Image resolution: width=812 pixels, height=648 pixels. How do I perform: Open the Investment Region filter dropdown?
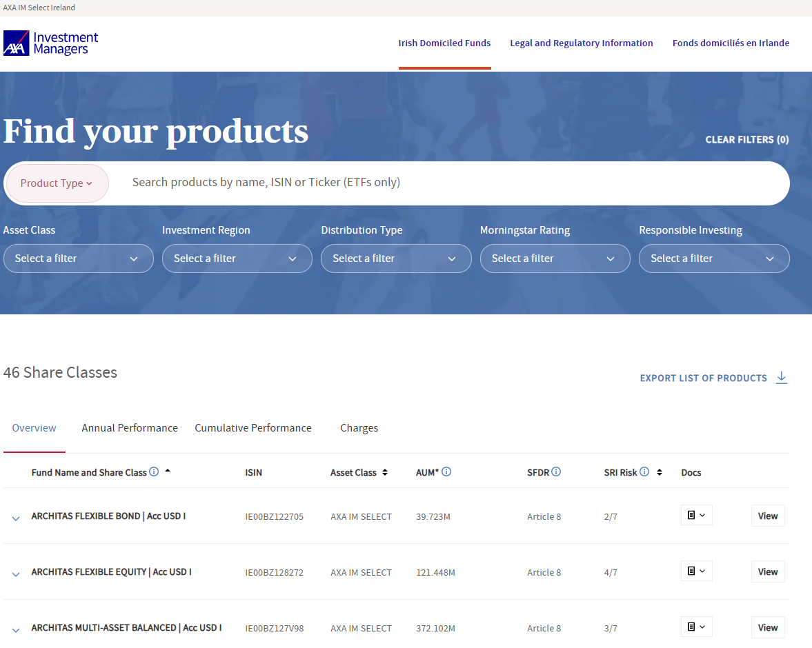237,258
